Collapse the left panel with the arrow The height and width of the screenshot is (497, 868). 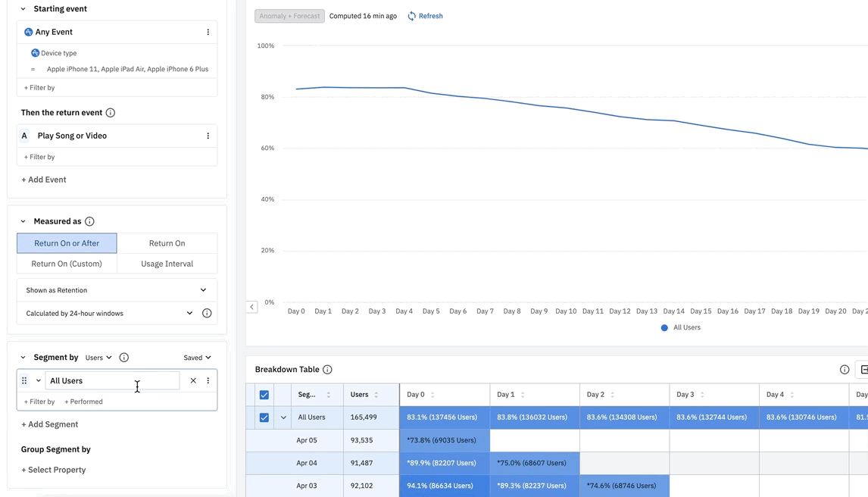(252, 307)
